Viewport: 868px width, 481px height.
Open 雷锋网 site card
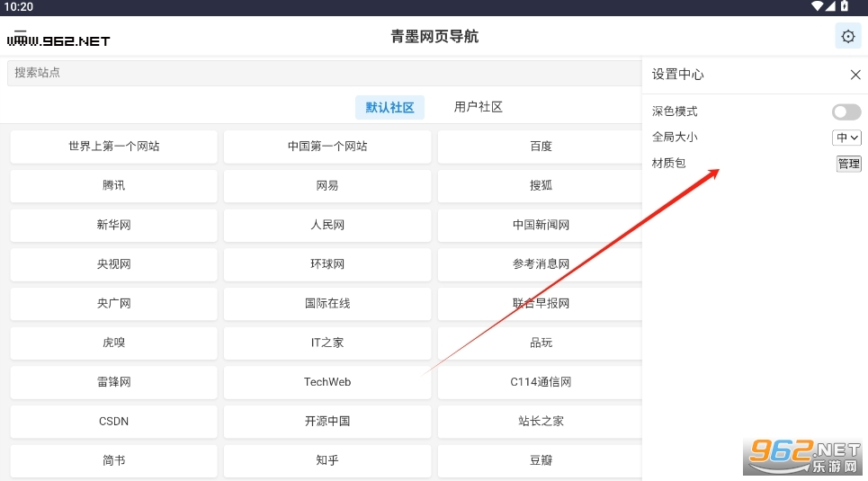(x=113, y=382)
